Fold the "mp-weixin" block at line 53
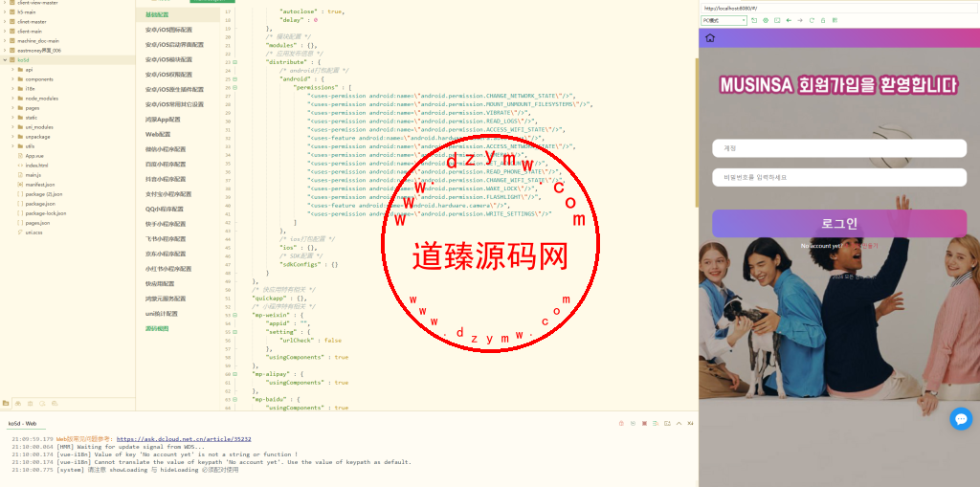 coord(235,315)
